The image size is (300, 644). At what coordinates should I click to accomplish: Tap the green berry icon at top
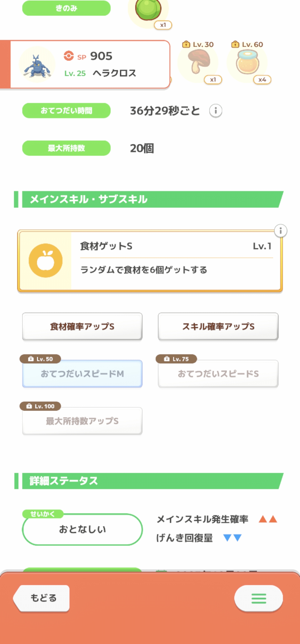(x=148, y=10)
